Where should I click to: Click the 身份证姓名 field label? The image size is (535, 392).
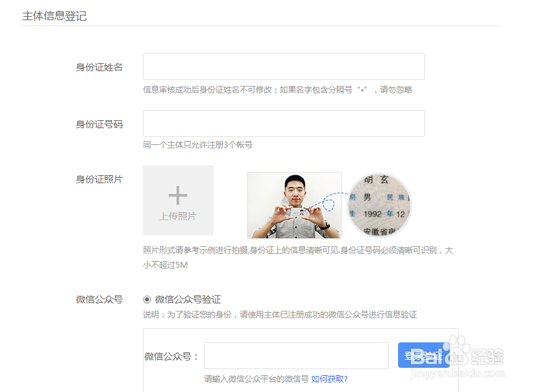(x=99, y=67)
